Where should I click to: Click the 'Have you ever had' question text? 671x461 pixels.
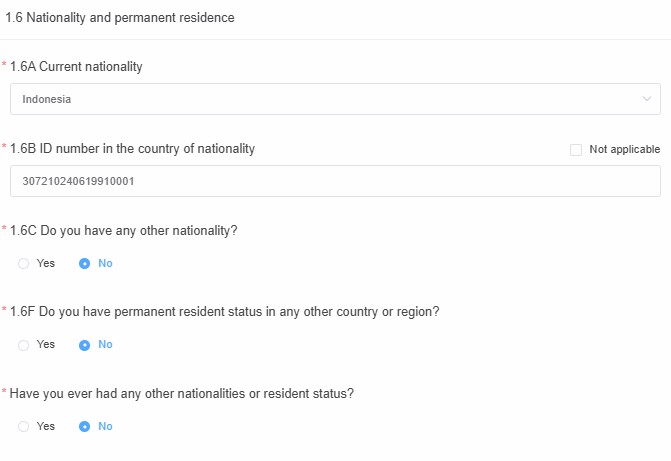181,393
